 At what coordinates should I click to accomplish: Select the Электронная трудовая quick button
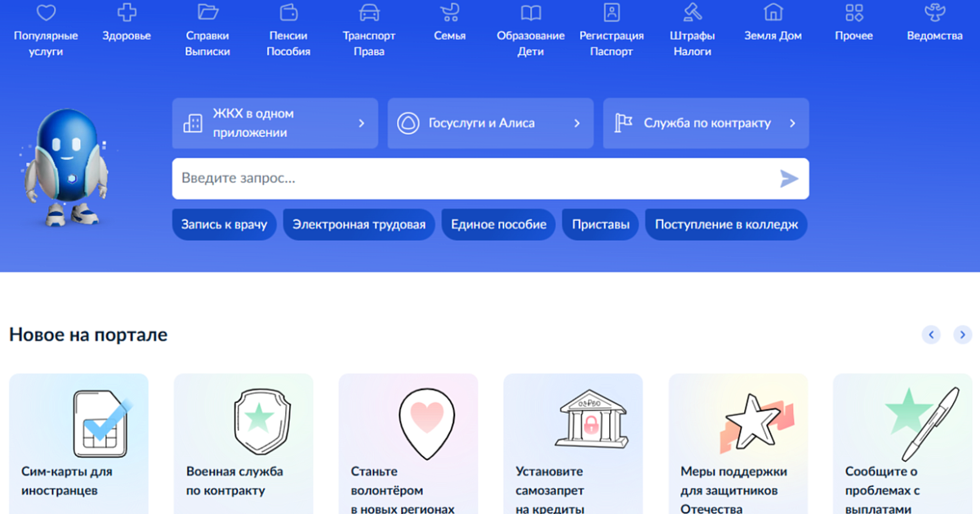[x=359, y=224]
